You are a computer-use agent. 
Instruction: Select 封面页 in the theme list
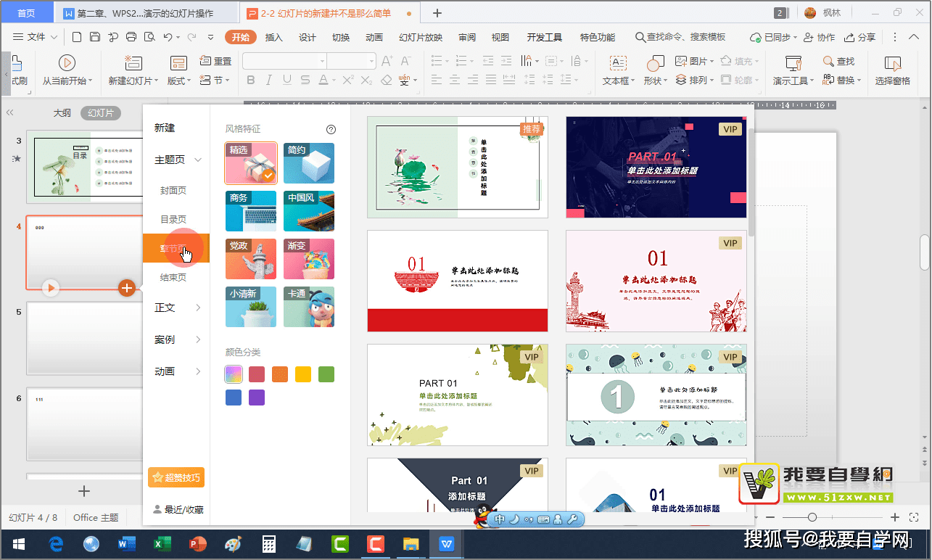pyautogui.click(x=173, y=190)
